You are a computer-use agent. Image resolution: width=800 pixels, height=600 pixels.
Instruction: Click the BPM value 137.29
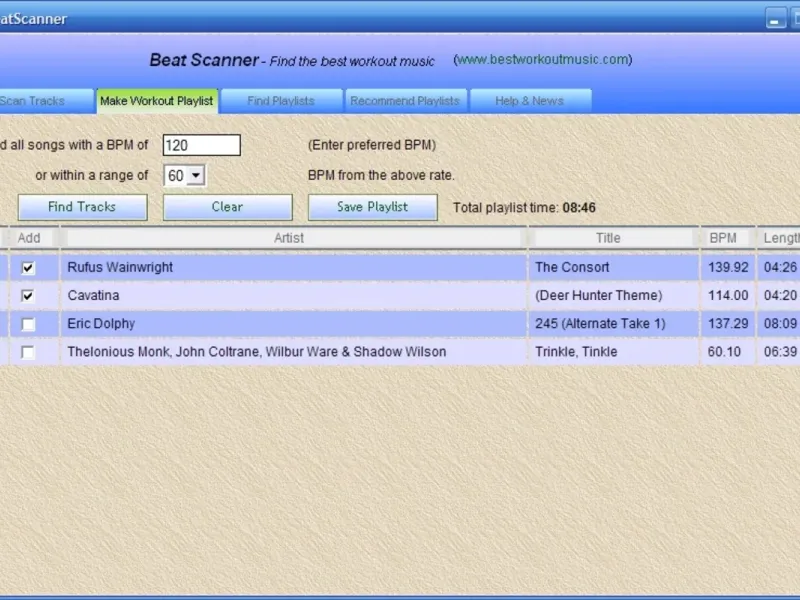pyautogui.click(x=728, y=323)
